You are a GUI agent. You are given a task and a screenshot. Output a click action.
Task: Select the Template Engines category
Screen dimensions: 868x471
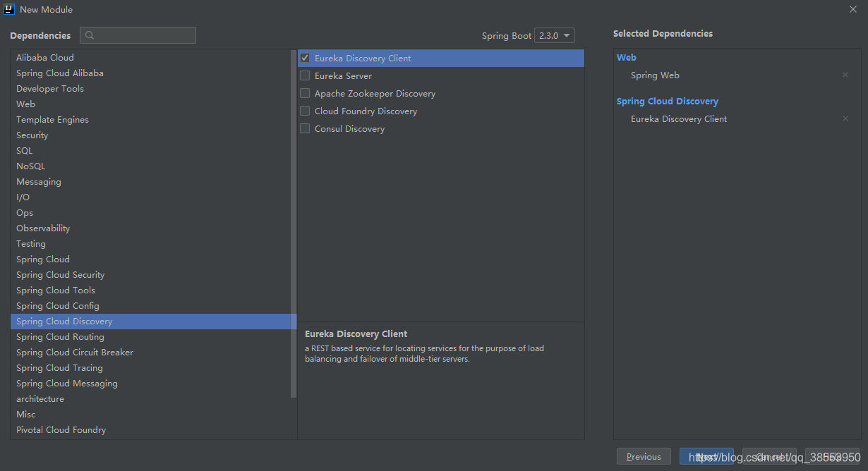(151, 120)
